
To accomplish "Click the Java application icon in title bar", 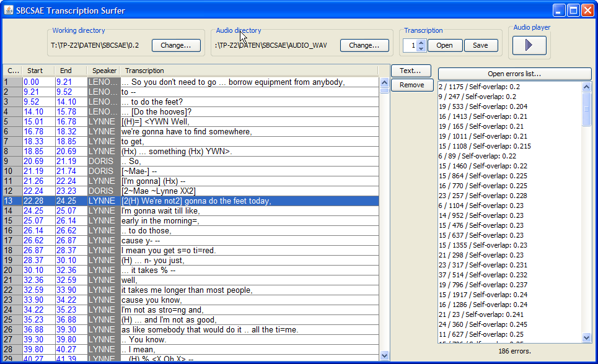I will coord(9,10).
